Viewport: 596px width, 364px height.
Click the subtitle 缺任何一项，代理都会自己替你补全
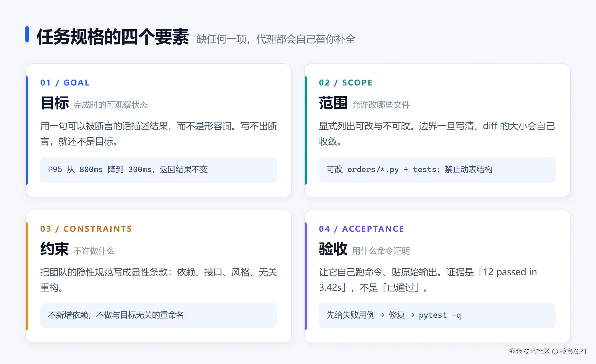point(276,39)
